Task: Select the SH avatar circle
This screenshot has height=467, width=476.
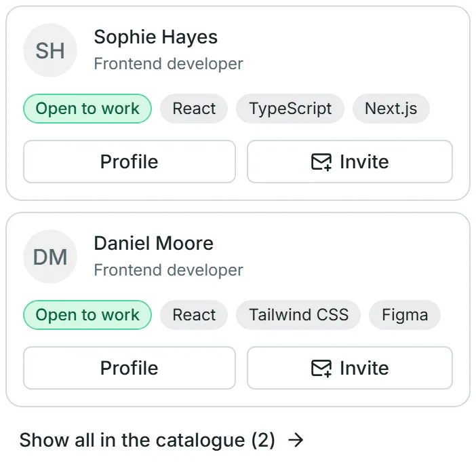Action: [x=50, y=50]
